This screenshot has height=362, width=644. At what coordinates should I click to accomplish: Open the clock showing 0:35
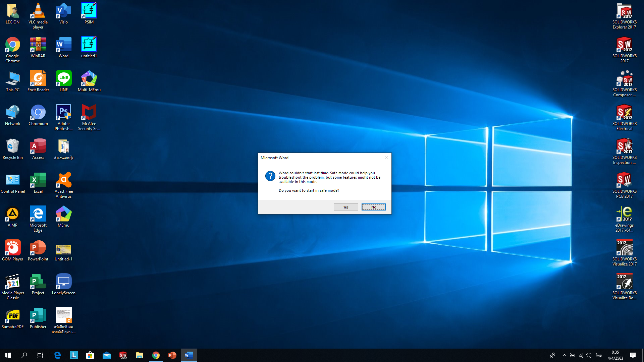(x=615, y=355)
